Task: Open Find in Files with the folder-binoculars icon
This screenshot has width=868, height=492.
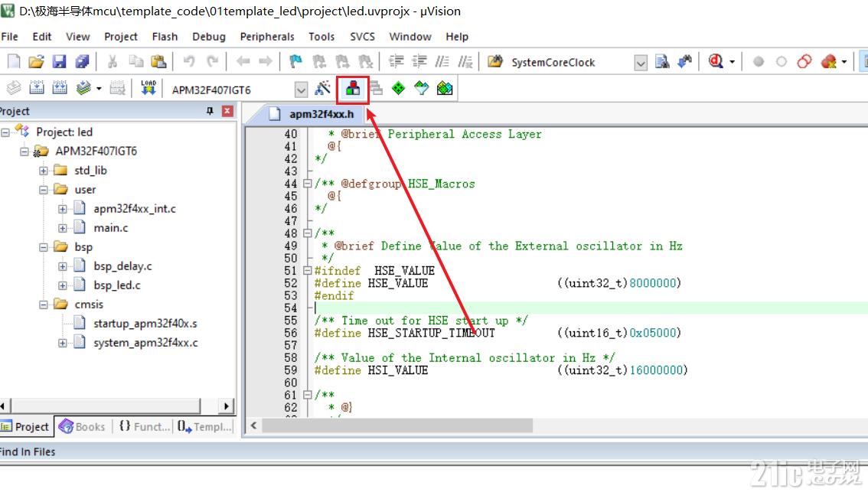Action: tap(495, 61)
